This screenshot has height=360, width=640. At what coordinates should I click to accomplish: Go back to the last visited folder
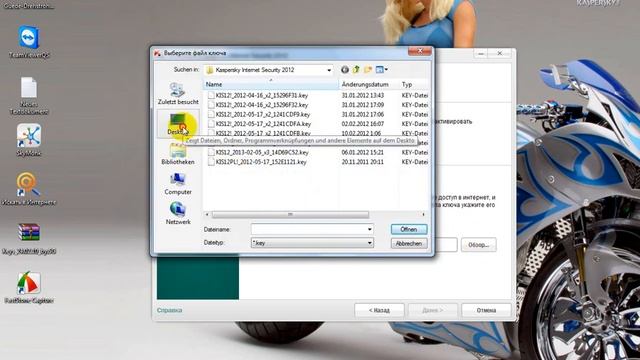click(345, 70)
